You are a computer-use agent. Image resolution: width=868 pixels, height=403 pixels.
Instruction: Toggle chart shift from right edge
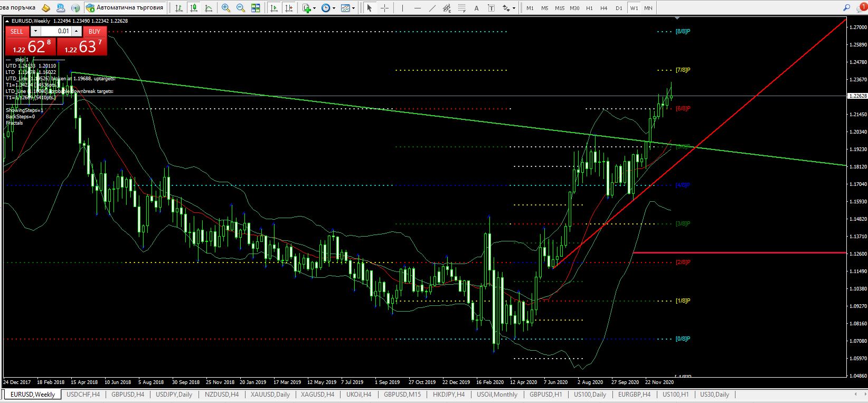pos(289,8)
